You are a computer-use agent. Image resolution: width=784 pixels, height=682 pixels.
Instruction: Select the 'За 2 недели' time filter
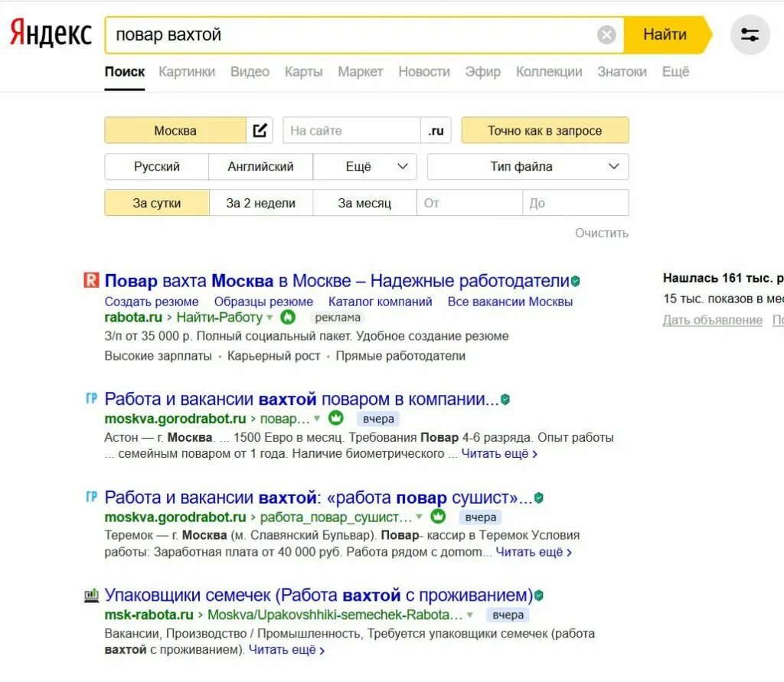[260, 203]
